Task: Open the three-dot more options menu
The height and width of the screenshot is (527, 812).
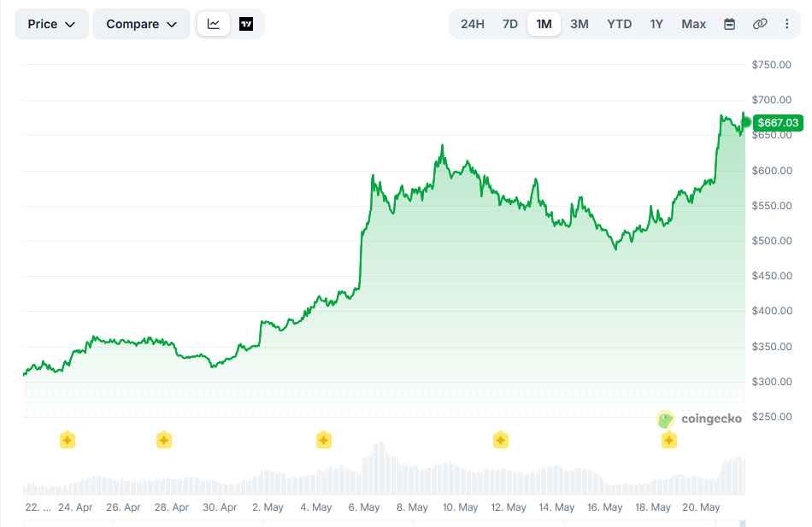Action: [786, 24]
